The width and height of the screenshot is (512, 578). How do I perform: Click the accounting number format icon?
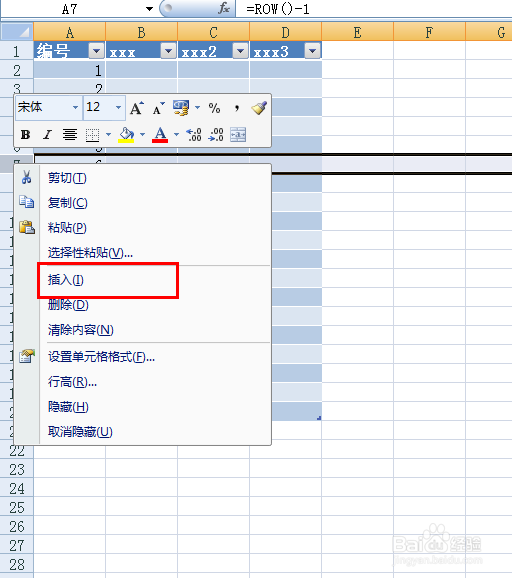click(181, 108)
